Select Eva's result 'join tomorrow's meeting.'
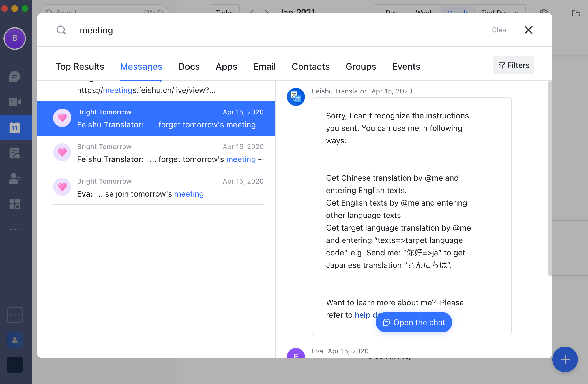This screenshot has width=588, height=384. point(156,188)
